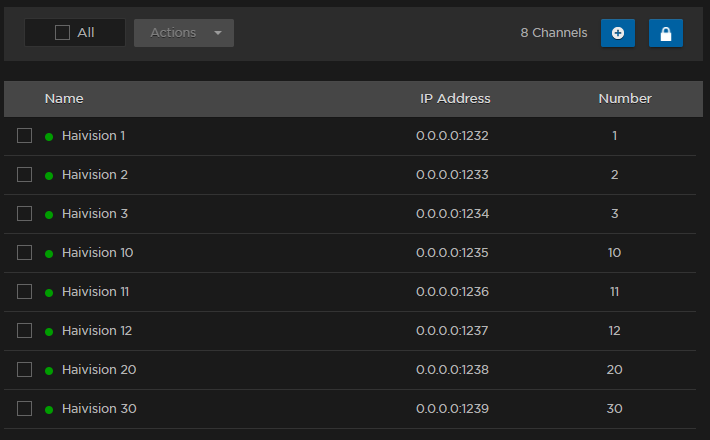The height and width of the screenshot is (440, 710).
Task: Check the box for Haivision 2
Action: [x=25, y=175]
